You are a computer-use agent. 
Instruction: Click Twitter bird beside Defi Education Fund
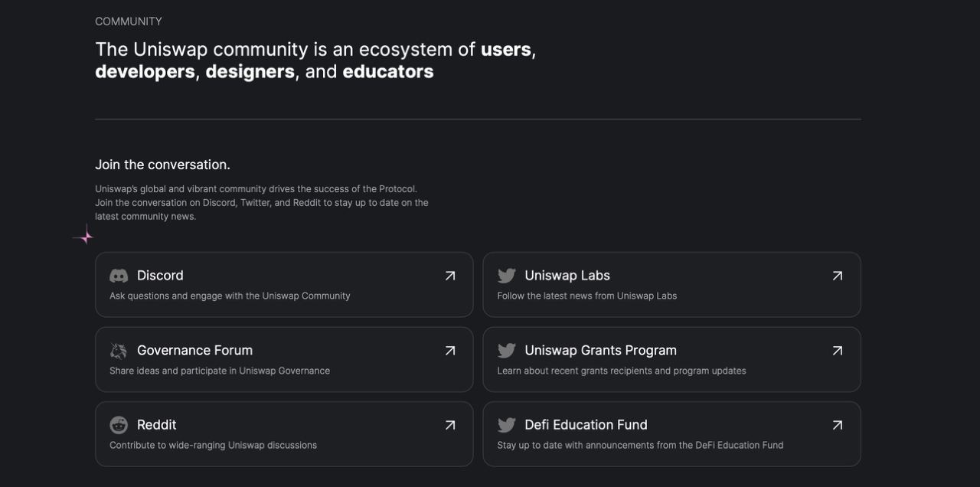(506, 425)
